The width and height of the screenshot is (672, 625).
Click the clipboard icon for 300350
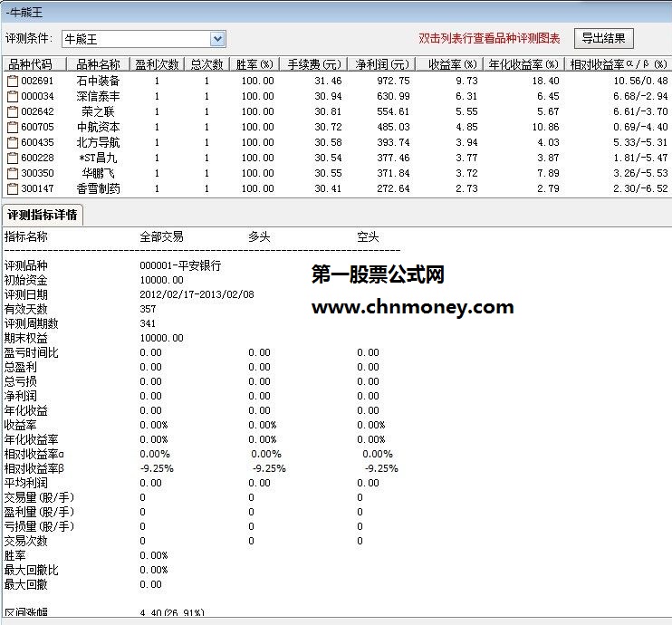(x=13, y=173)
